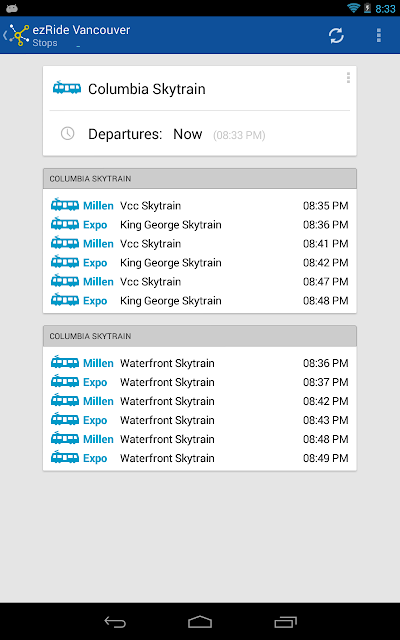
Task: Open Columbia Skytrain card options menu
Action: 348,78
